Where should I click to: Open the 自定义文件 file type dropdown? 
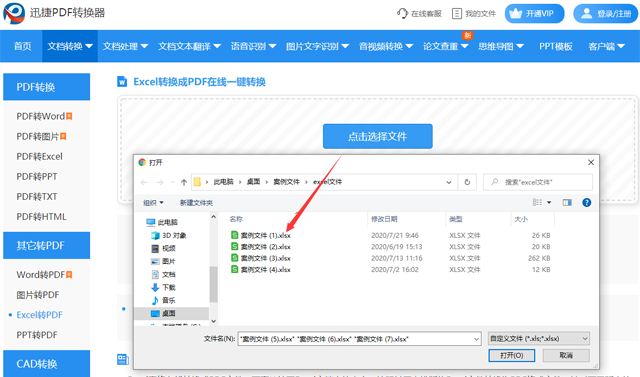(539, 339)
